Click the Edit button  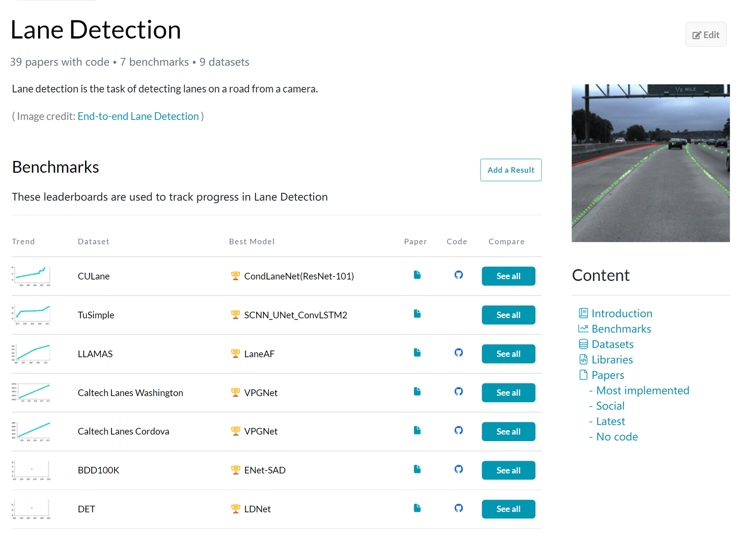(705, 35)
